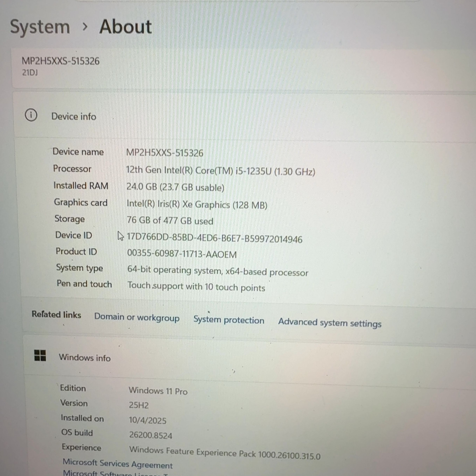Click the System type value 64-bit operating system
The image size is (476, 476).
tap(218, 271)
